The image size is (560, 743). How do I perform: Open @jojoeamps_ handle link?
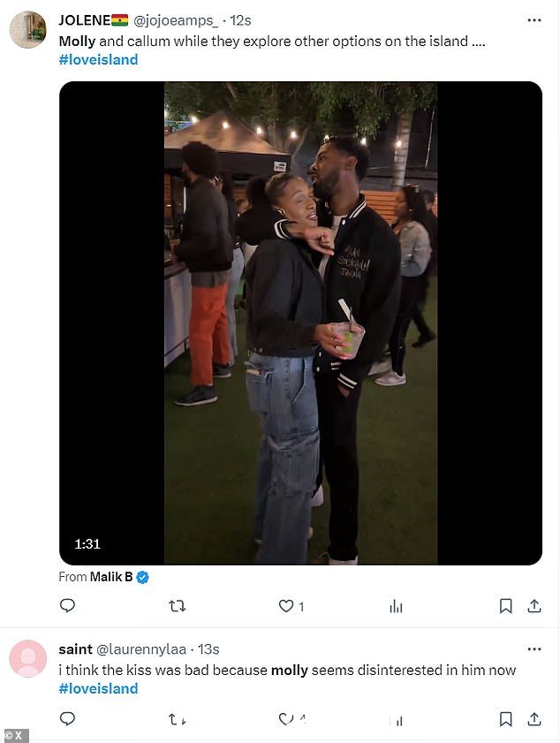click(177, 21)
